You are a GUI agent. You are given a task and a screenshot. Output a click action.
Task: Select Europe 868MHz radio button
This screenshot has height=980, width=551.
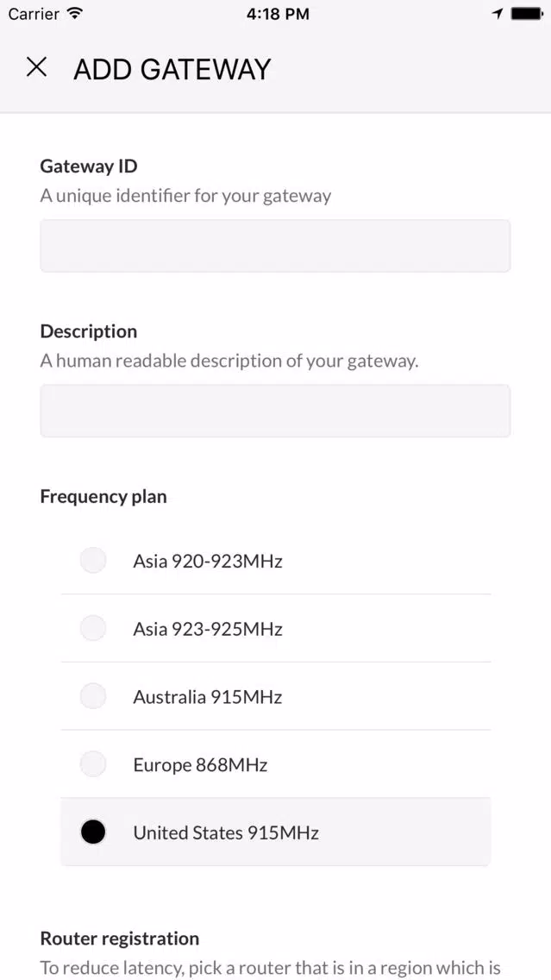click(93, 763)
